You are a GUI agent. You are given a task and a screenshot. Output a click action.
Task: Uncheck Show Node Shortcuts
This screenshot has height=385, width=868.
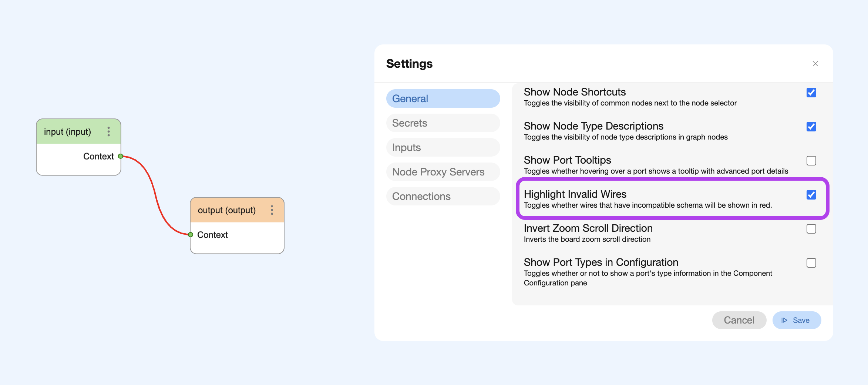click(811, 93)
